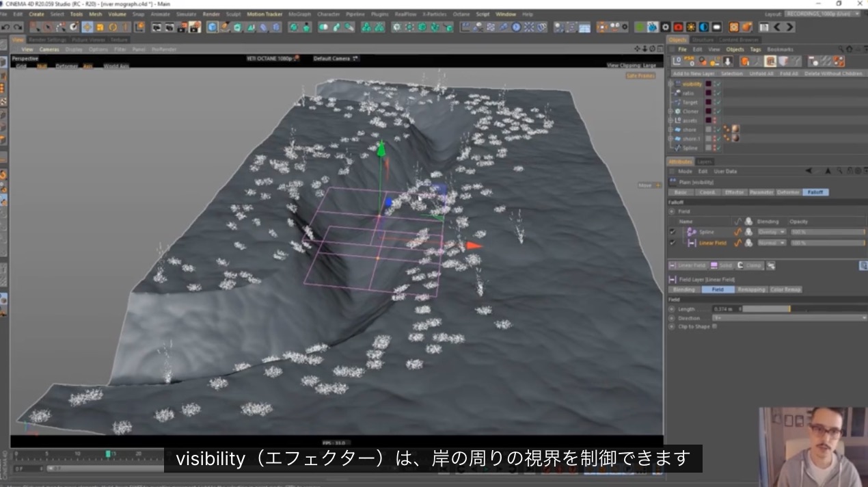Enable the Clip to Shape checkbox

(715, 327)
